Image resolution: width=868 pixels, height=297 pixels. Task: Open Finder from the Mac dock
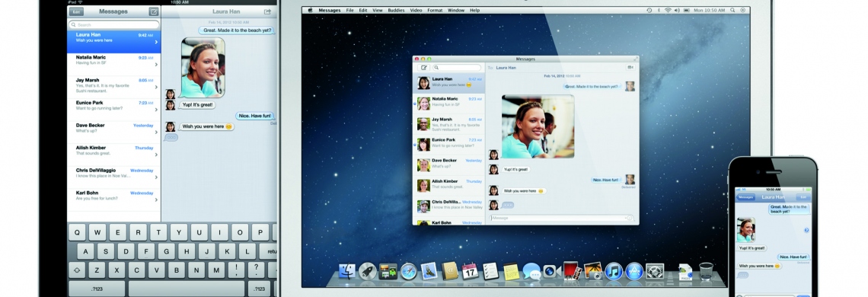[x=347, y=272]
